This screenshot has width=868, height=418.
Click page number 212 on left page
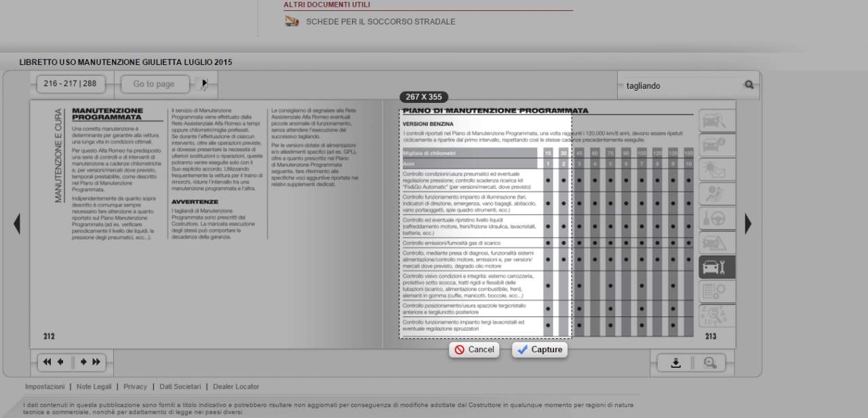pyautogui.click(x=49, y=336)
